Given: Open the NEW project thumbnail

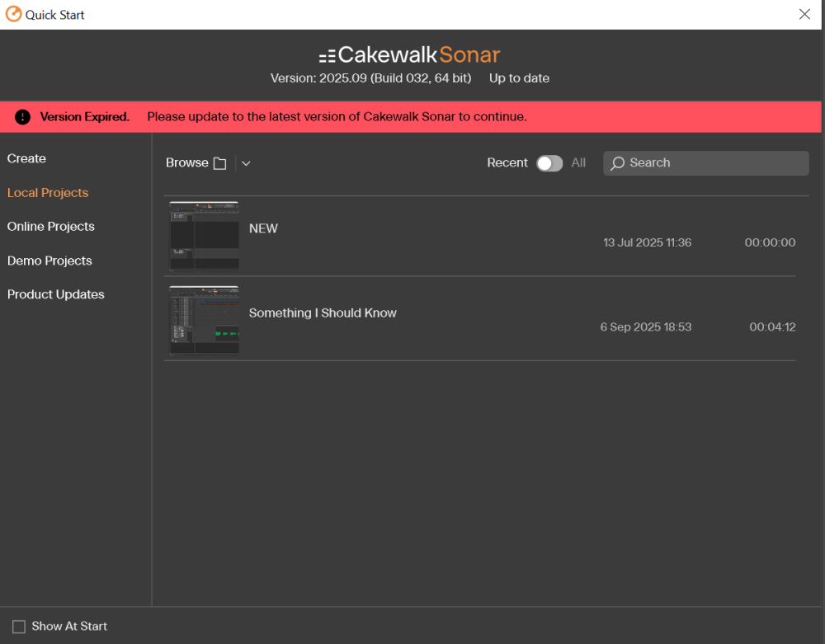Looking at the screenshot, I should click(x=204, y=236).
